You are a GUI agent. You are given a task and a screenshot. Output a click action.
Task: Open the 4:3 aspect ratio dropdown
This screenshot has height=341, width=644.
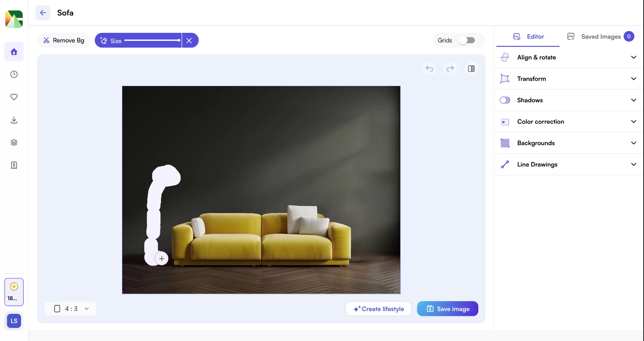[x=70, y=309]
